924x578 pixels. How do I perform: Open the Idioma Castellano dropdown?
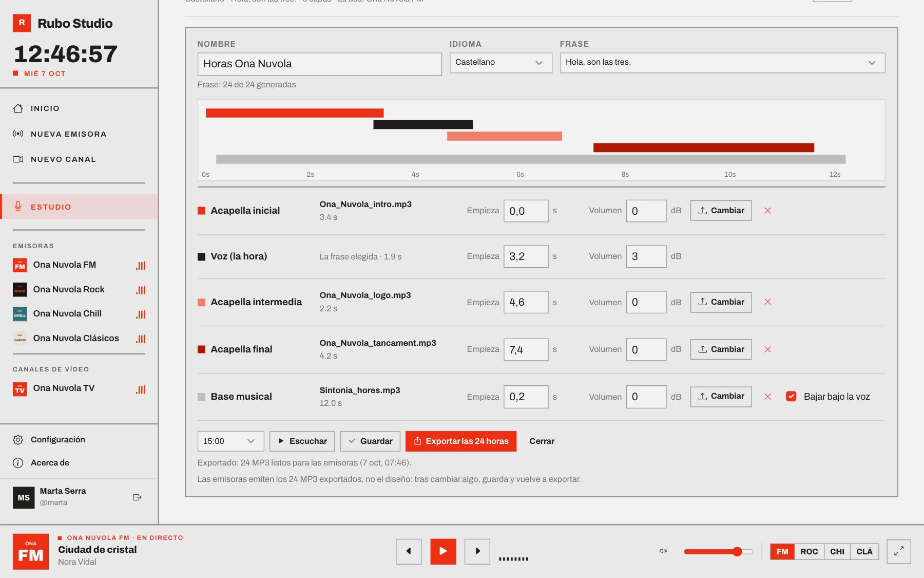(501, 63)
